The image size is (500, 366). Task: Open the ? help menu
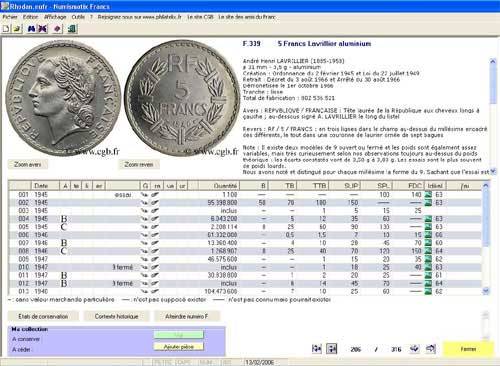pyautogui.click(x=91, y=17)
